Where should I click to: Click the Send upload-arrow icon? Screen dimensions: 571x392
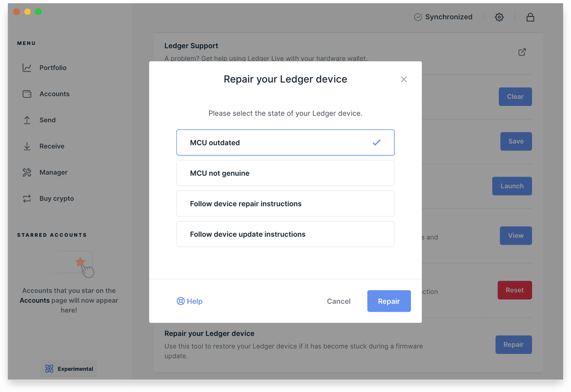pos(27,120)
